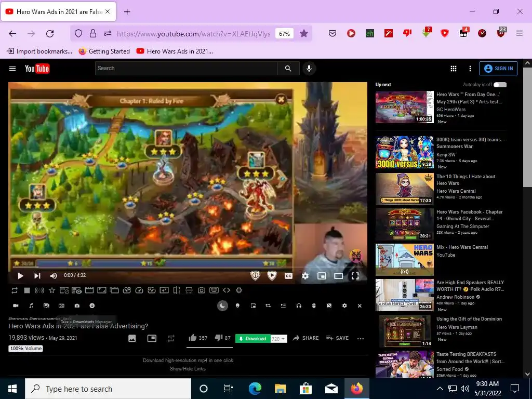
Task: Mute the video player volume
Action: click(x=54, y=276)
